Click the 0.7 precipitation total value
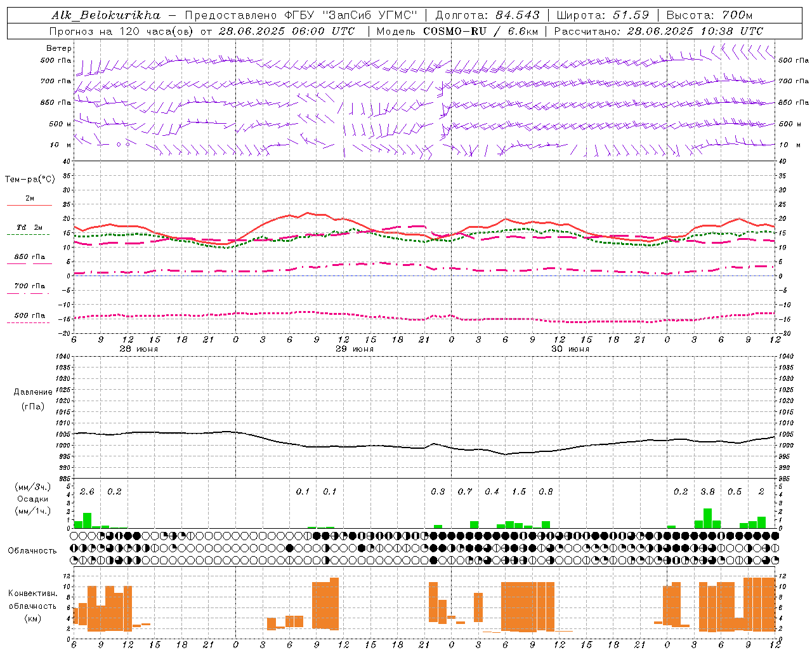The image size is (812, 650). click(x=465, y=492)
